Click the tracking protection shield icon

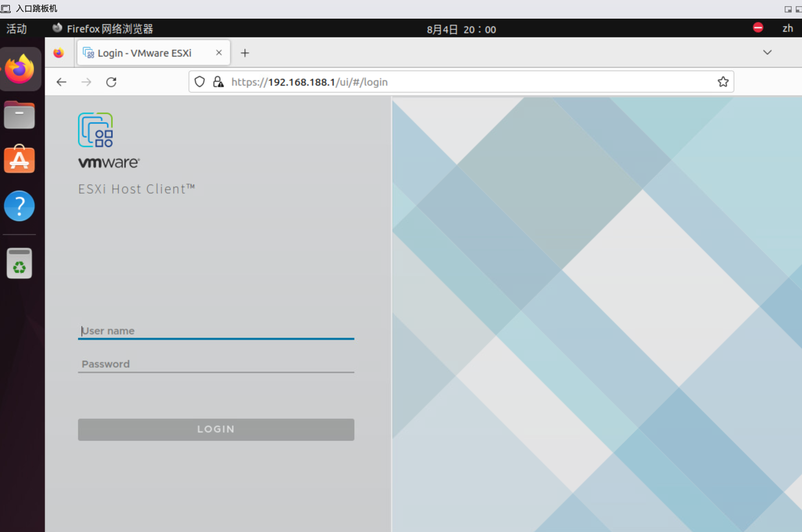200,82
